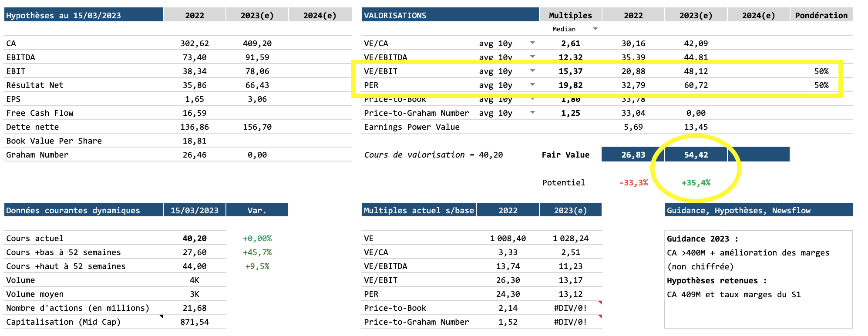Select the red -33,3% Potentiel cell

click(x=633, y=182)
